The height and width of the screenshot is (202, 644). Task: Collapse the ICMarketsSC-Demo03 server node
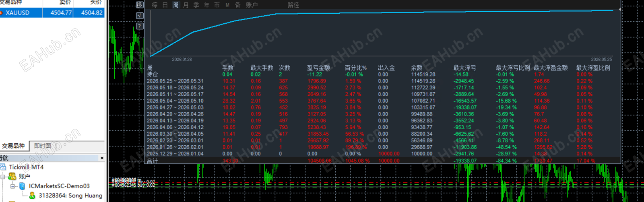[x=12, y=186]
